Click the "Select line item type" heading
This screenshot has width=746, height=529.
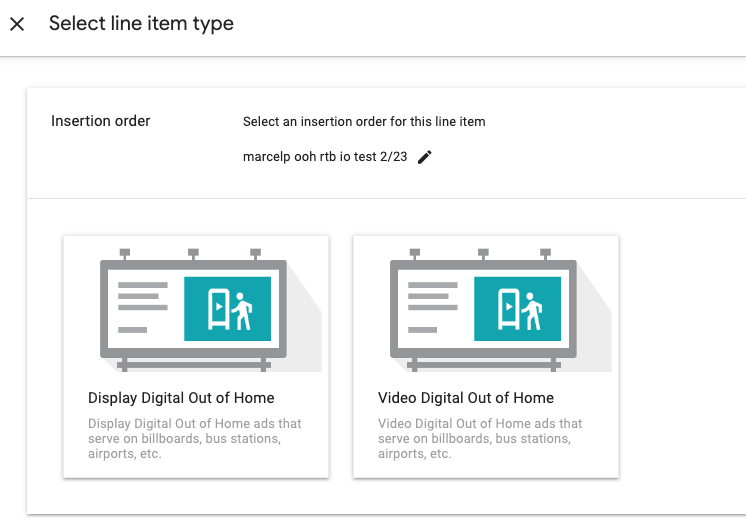click(141, 23)
